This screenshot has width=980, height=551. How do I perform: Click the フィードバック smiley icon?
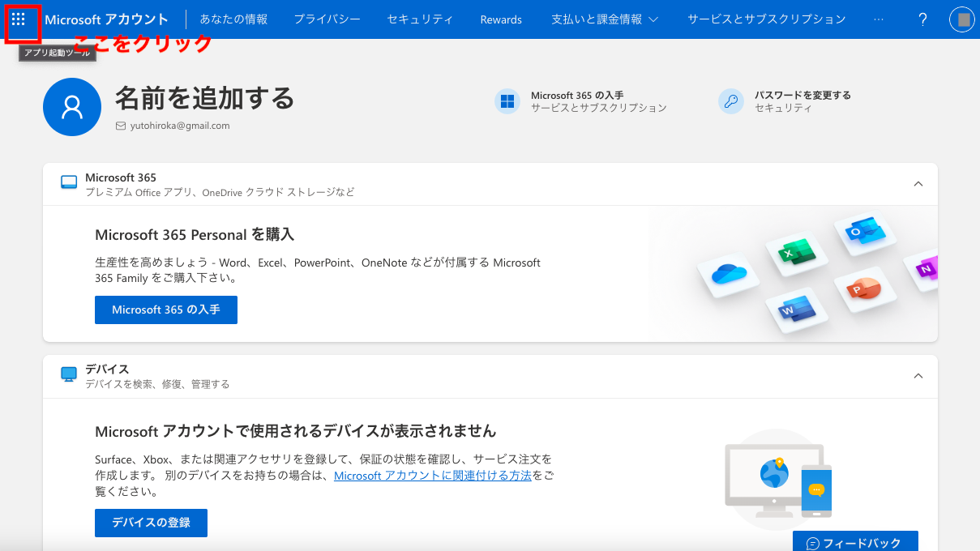(x=811, y=542)
